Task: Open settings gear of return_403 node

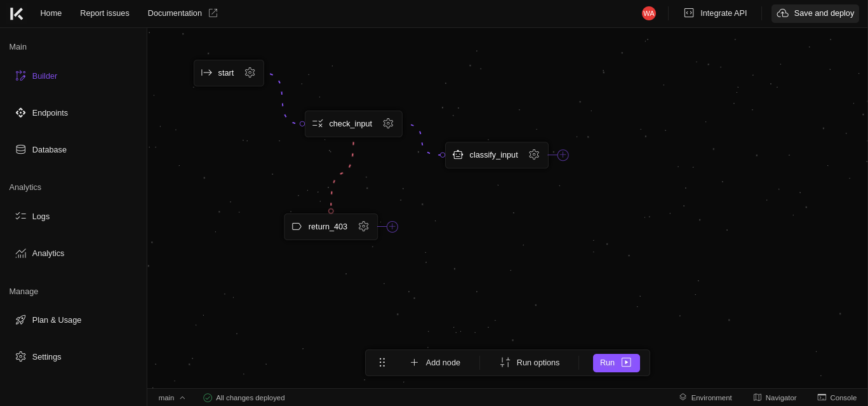Action: click(364, 226)
